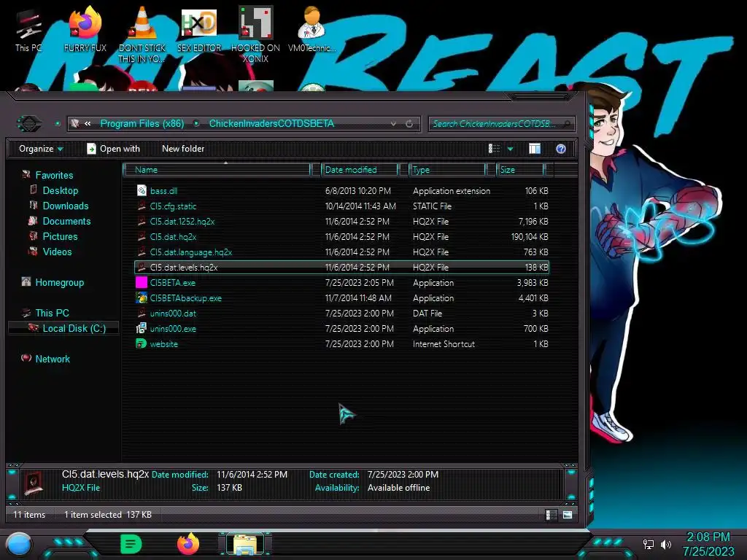747x560 pixels.
Task: Refresh the folder with the address bar refresh icon
Action: coord(409,124)
